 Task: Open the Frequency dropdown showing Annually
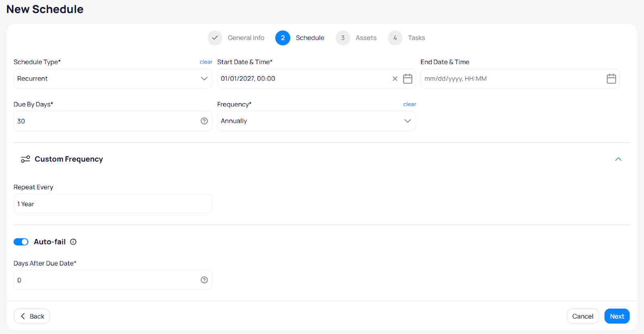click(316, 121)
